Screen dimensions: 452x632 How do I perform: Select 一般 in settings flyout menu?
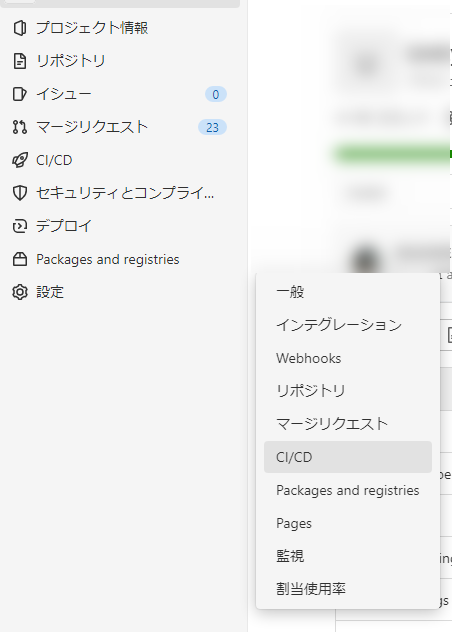point(348,292)
